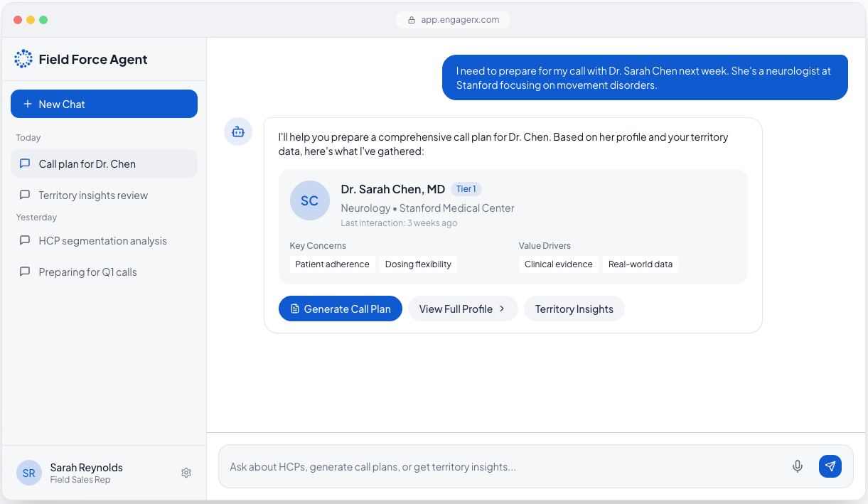Viewport: 868px width, 504px height.
Task: Click the Tier 1 badge
Action: (466, 189)
